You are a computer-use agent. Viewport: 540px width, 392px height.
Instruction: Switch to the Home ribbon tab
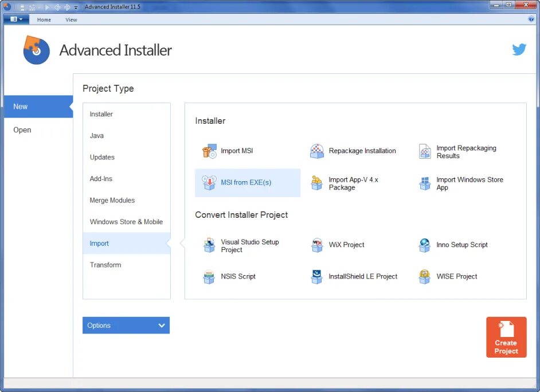tap(44, 19)
